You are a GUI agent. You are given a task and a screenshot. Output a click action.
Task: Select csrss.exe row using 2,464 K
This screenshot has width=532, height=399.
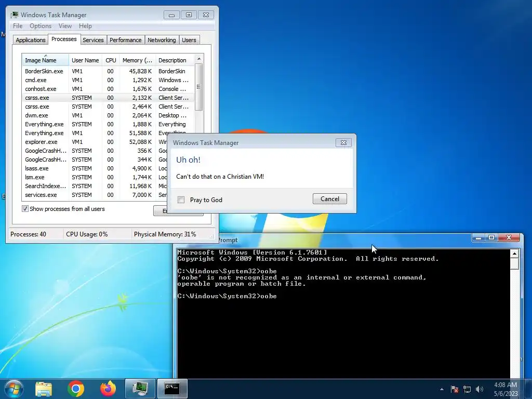pos(108,107)
